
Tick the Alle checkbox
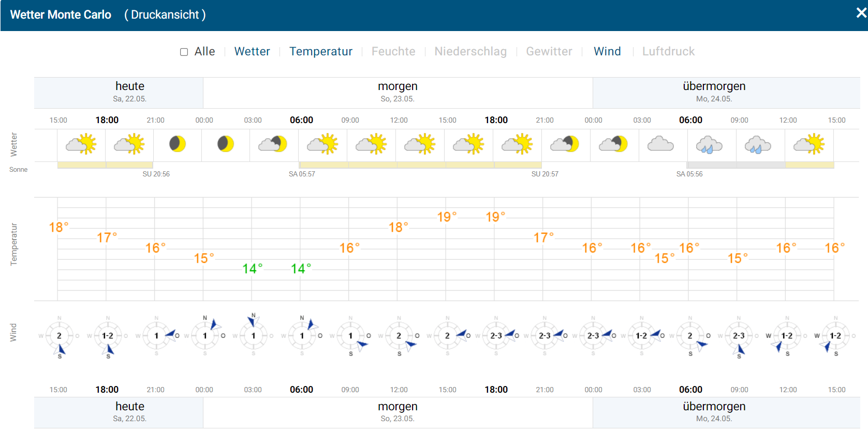(184, 52)
